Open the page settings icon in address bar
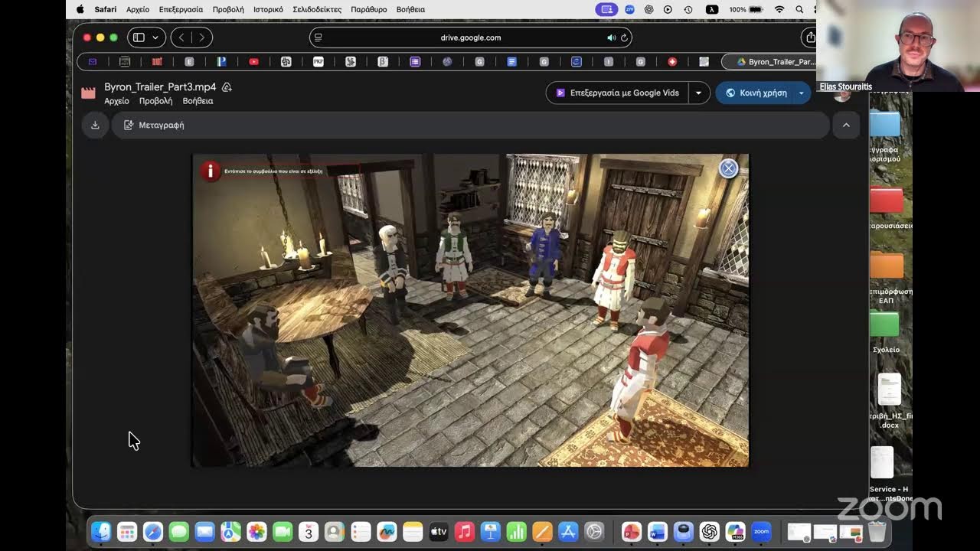Viewport: 980px width, 551px height. [318, 37]
